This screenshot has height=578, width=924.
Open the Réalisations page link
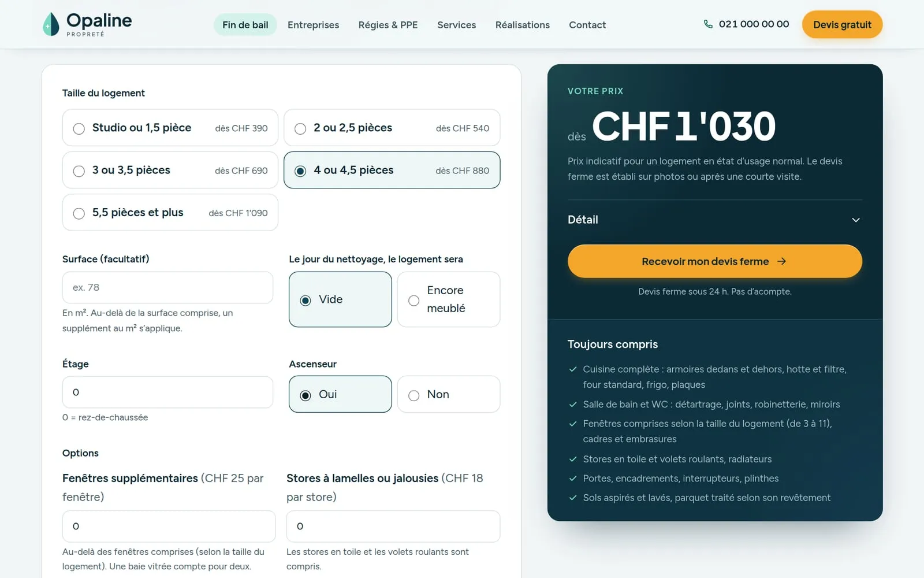(523, 25)
